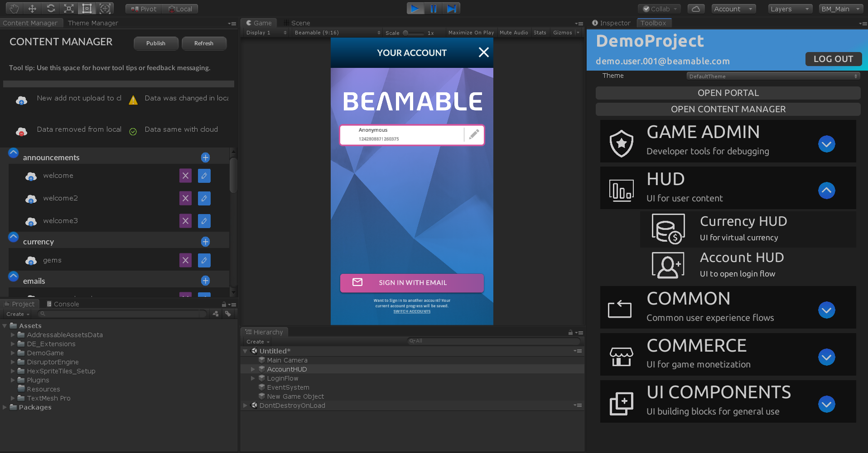Expand the Game Admin section
The width and height of the screenshot is (868, 453).
[x=826, y=144]
